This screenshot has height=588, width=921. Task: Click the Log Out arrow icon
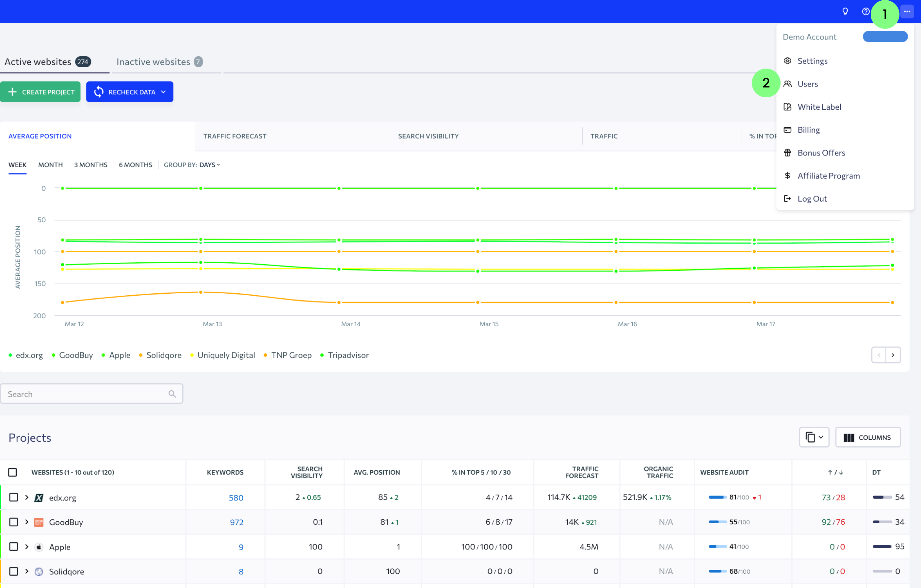(787, 199)
